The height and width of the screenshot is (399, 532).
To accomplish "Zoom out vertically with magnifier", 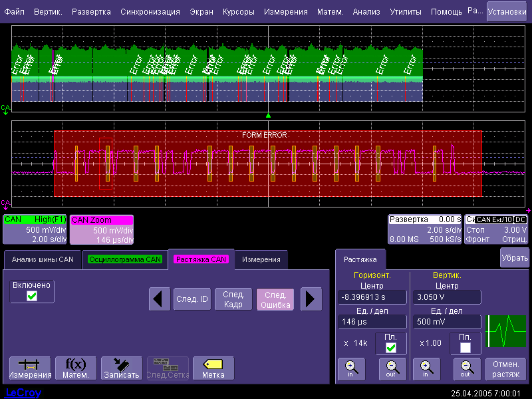I will coord(465,368).
